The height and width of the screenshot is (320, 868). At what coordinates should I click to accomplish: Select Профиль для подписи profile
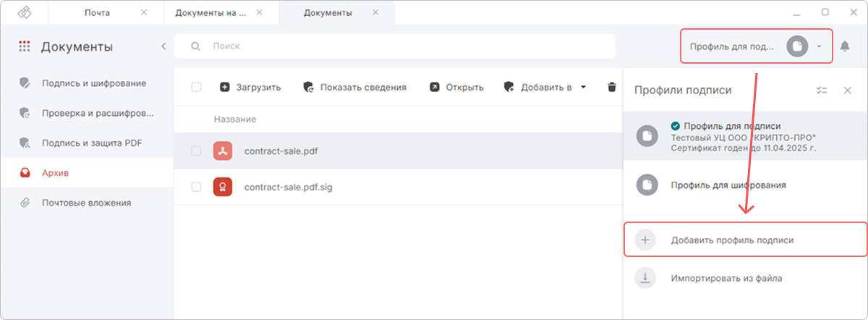tap(745, 135)
